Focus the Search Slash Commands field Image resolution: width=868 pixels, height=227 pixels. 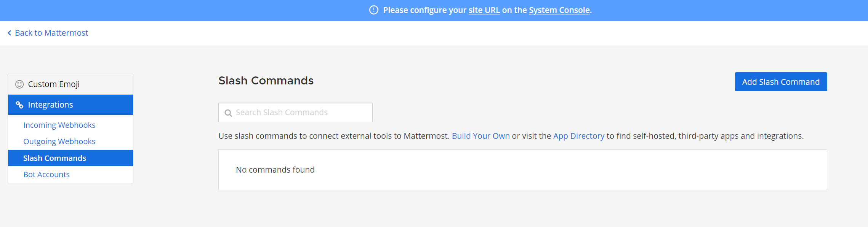tap(295, 113)
